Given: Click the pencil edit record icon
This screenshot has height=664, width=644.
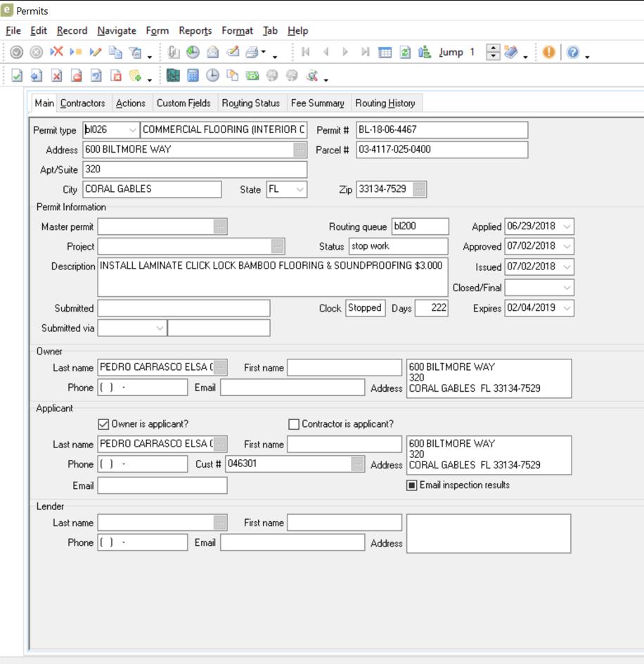Looking at the screenshot, I should click(x=96, y=52).
